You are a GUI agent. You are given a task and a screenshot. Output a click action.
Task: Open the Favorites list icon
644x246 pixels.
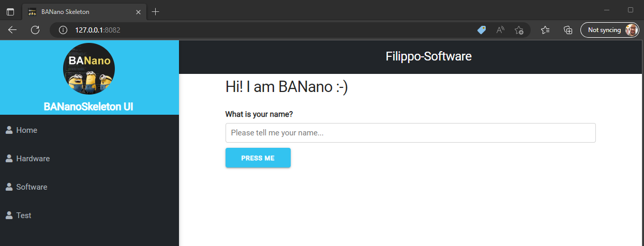(545, 30)
